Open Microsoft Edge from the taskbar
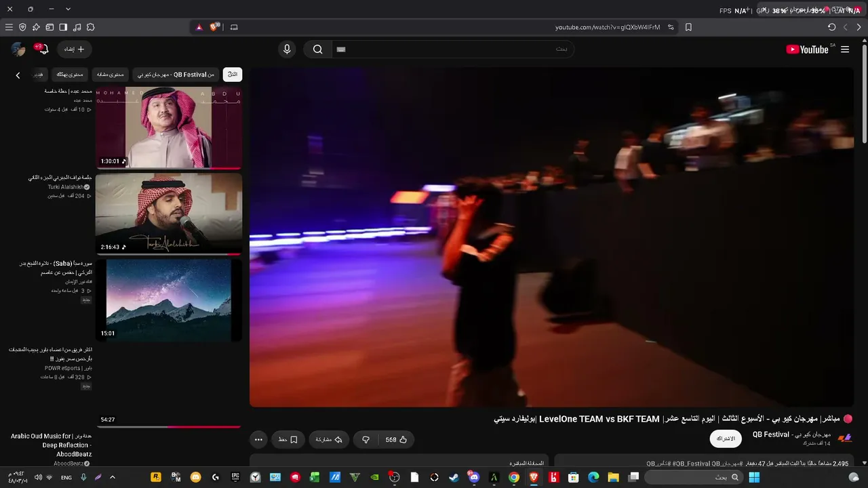 (593, 477)
